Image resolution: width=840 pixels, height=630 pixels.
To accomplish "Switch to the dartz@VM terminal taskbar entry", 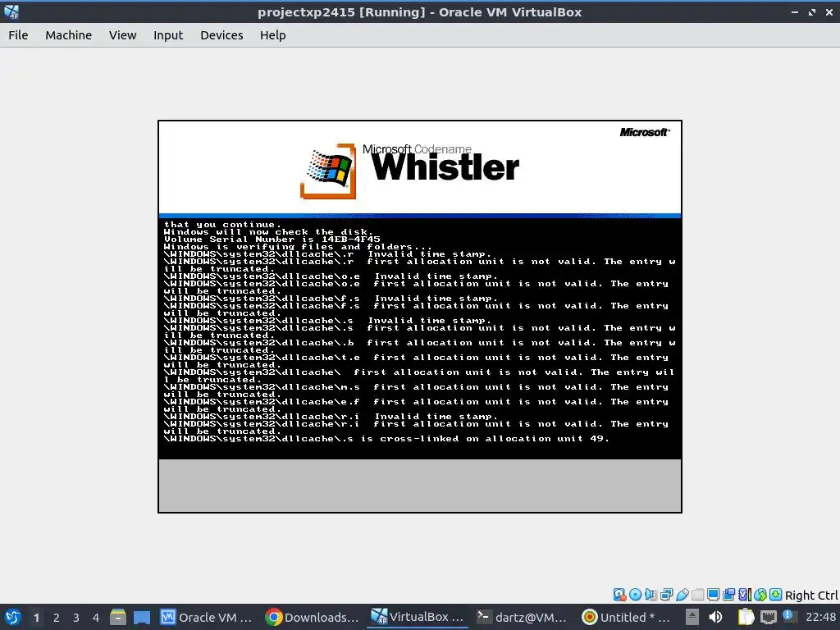I will 522,617.
